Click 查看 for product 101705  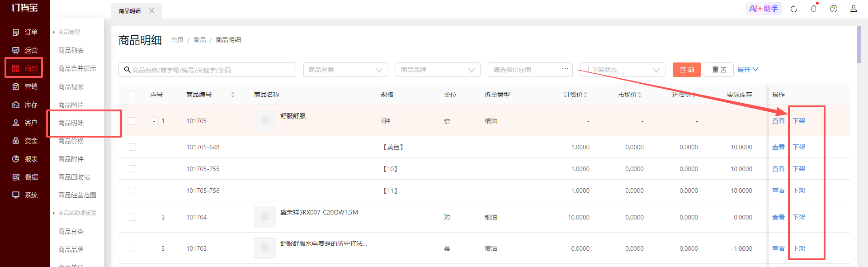[778, 121]
